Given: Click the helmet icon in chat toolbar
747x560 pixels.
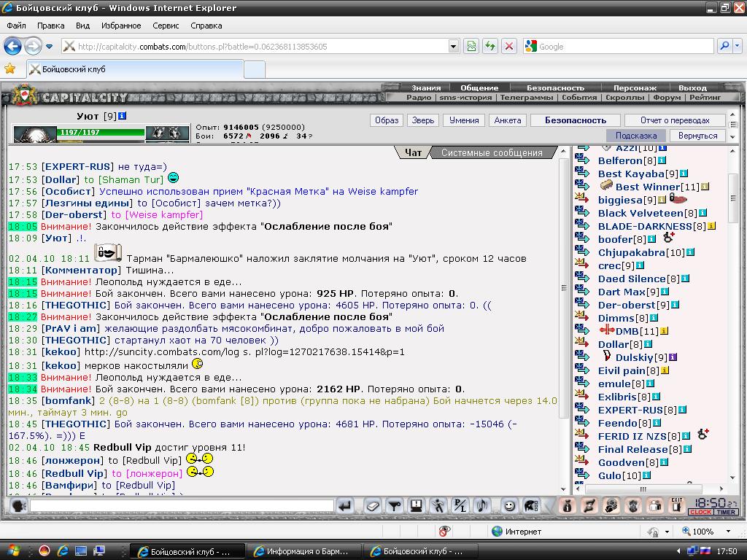Looking at the screenshot, I should coord(531,506).
